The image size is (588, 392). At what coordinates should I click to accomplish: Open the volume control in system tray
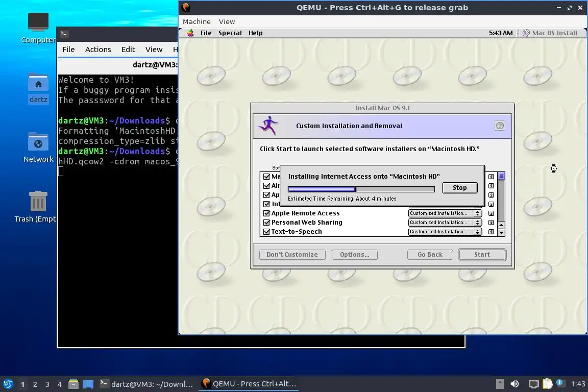[515, 384]
